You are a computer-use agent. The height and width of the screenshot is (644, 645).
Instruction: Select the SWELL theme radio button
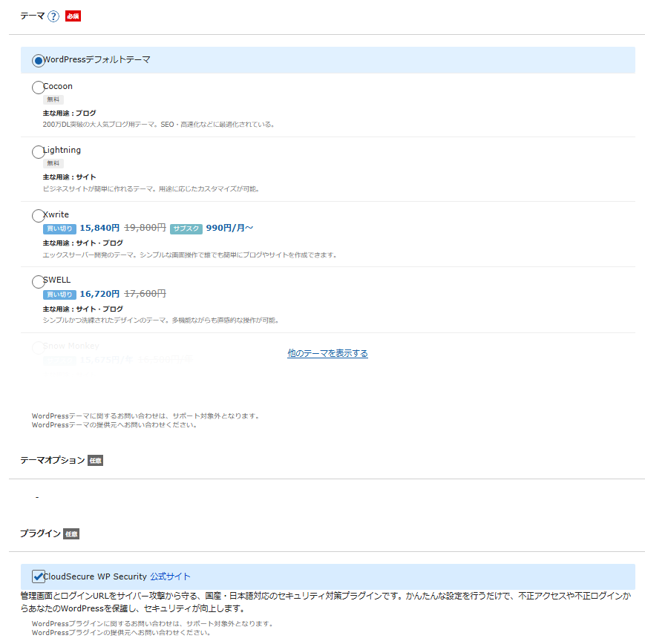tap(39, 282)
